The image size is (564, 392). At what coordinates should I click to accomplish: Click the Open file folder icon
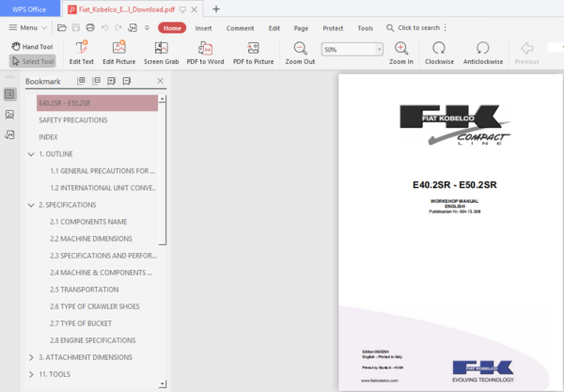(x=62, y=27)
